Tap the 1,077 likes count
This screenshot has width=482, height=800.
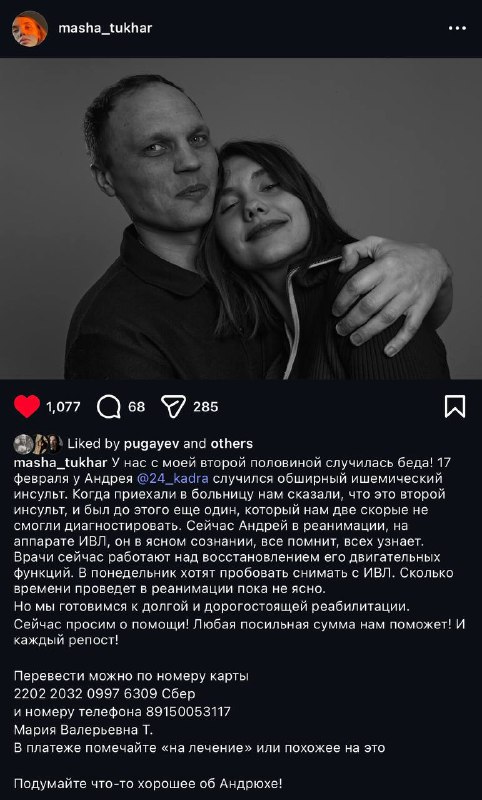pyautogui.click(x=63, y=407)
